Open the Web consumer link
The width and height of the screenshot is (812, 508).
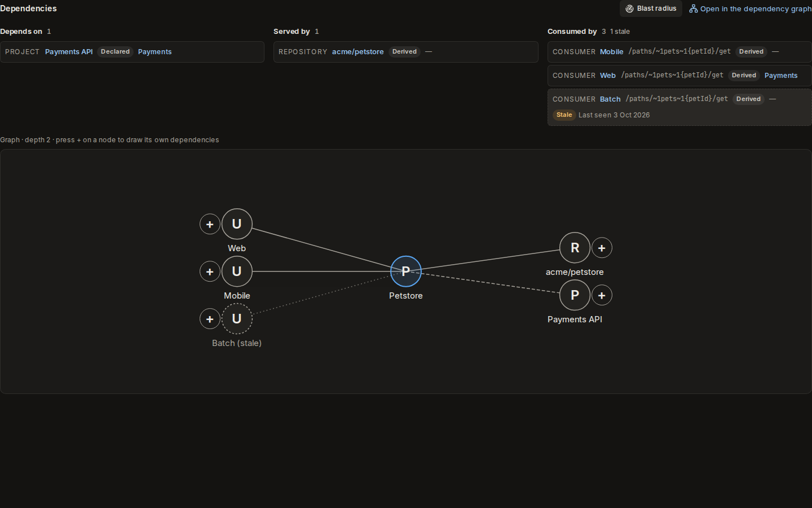point(607,76)
